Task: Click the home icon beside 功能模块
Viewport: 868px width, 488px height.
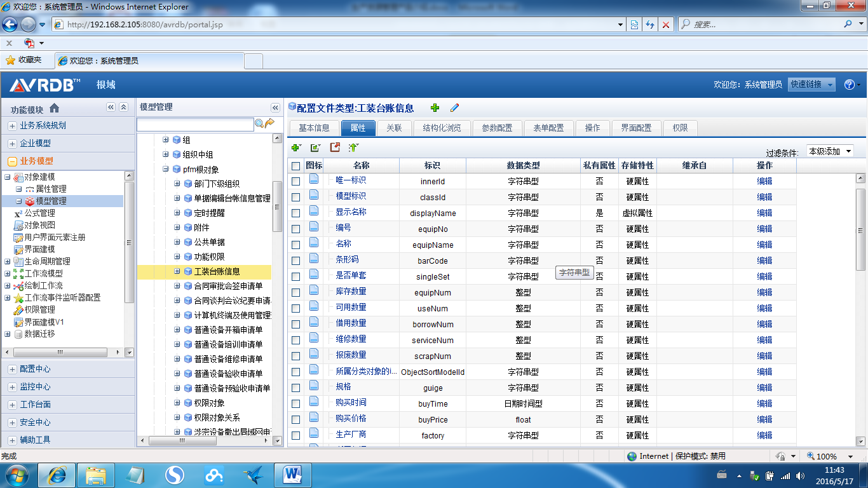Action: tap(54, 108)
